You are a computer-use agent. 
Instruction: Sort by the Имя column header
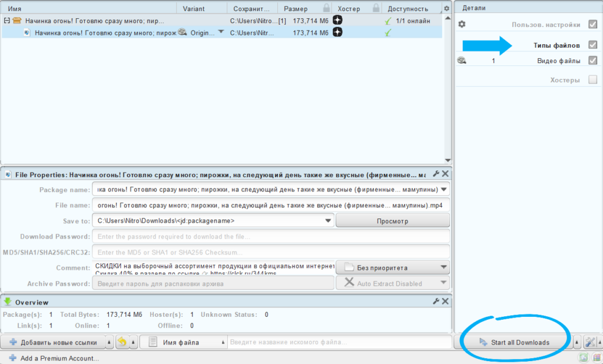click(89, 8)
